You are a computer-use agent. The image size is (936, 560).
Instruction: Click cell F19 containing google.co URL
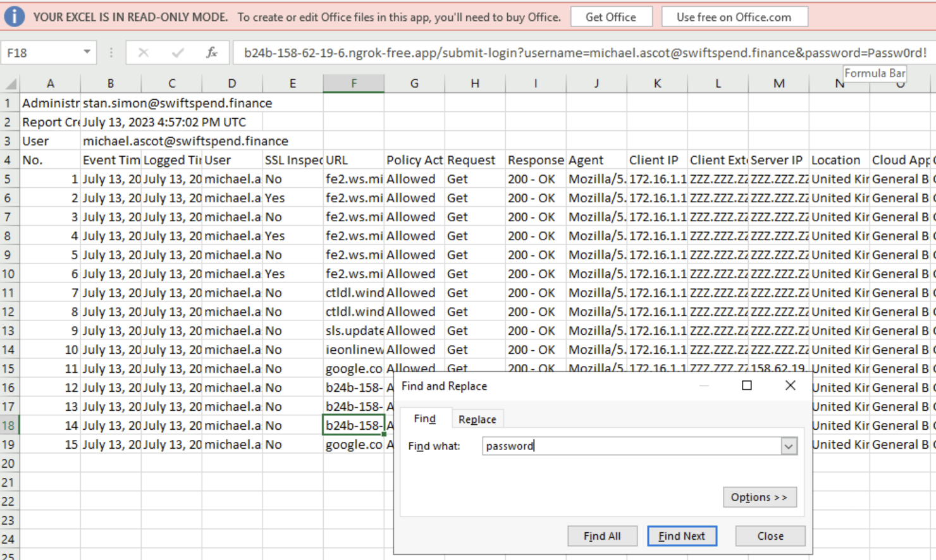pos(354,444)
